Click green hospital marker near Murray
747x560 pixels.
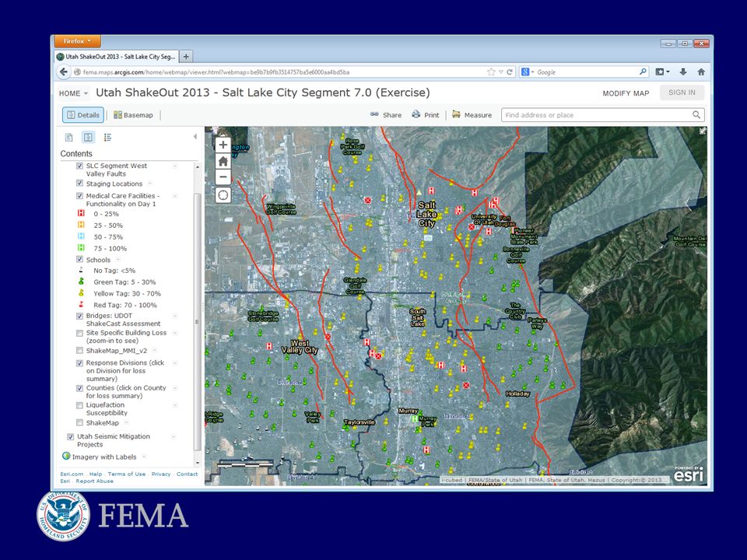[415, 419]
